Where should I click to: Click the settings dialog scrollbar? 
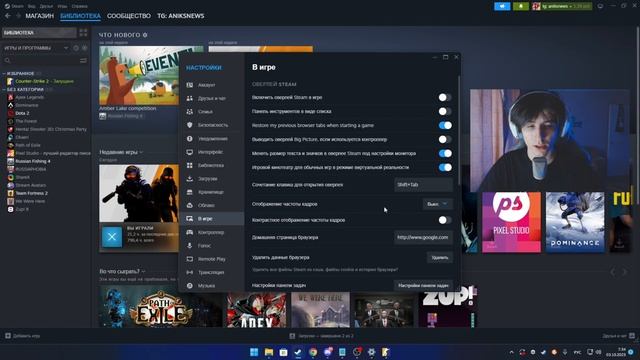[459, 130]
